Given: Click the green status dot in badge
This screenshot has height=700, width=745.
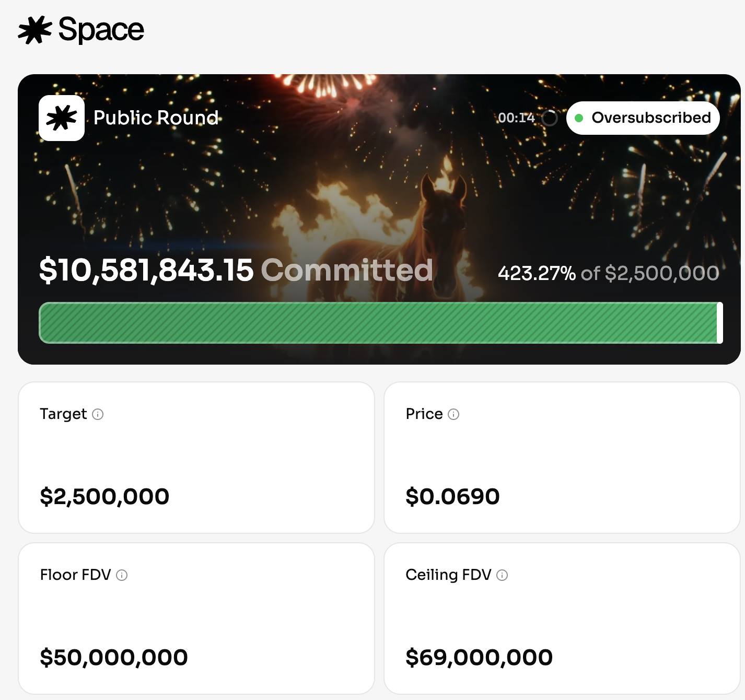Looking at the screenshot, I should click(579, 118).
